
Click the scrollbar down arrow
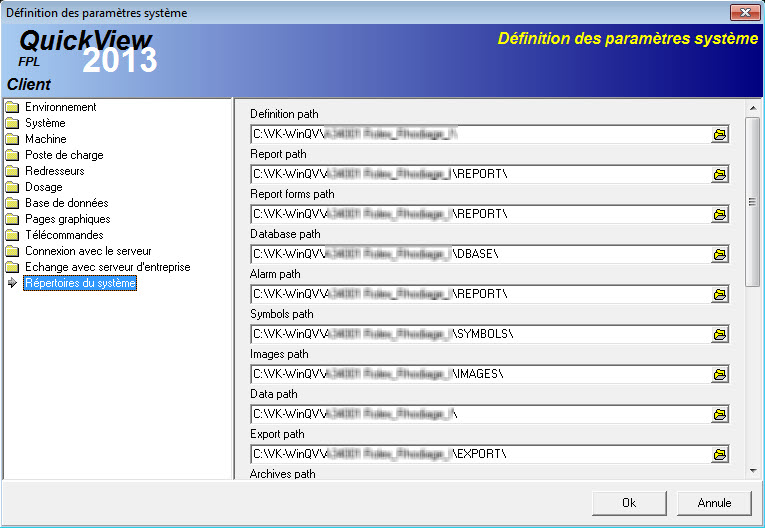point(753,471)
